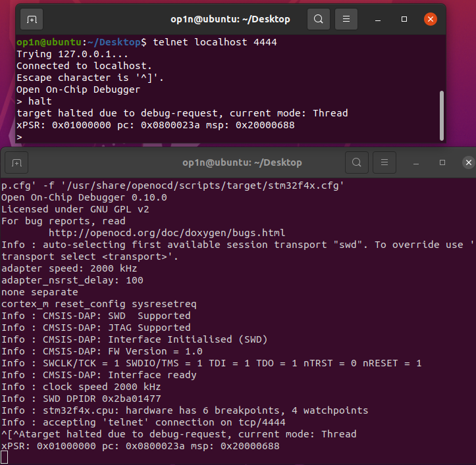Screen dimensions: 476x465
Task: Click the scrollbar in the telnet terminal
Action: click(441, 112)
